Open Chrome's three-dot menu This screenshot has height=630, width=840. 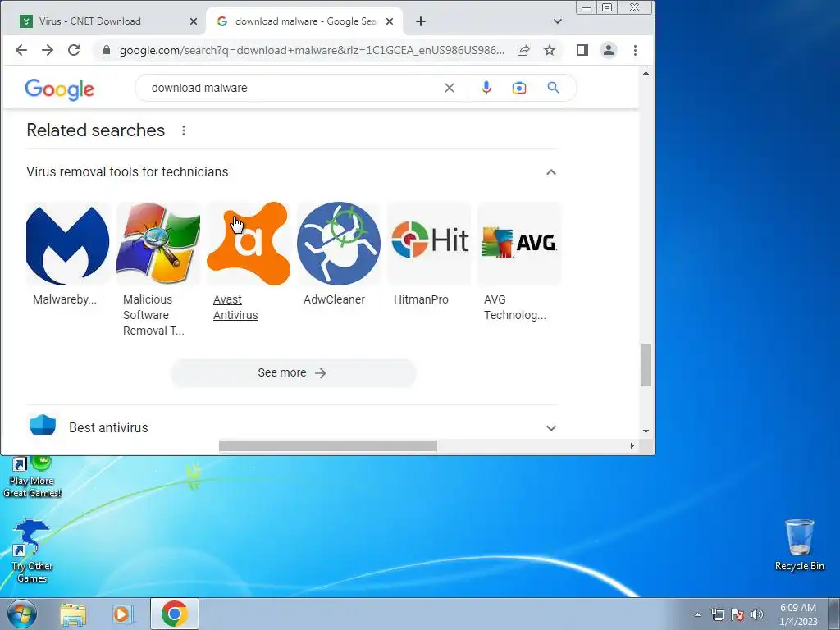636,50
